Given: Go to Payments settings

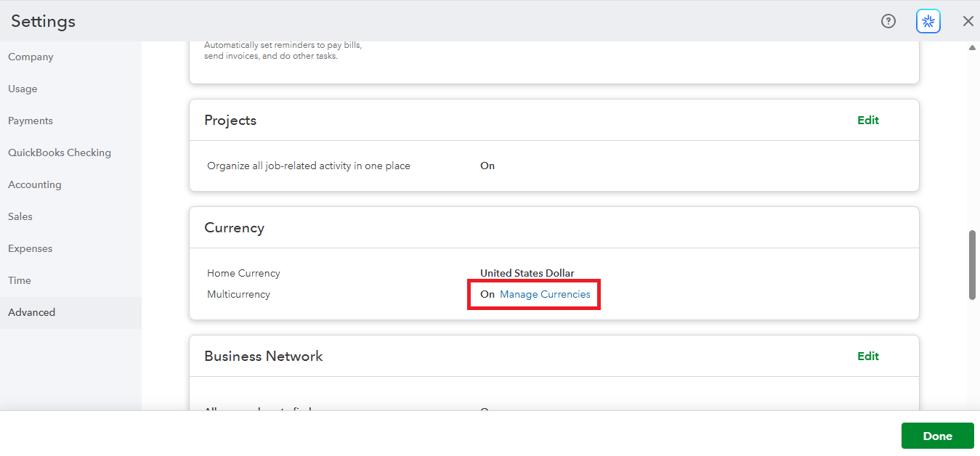Looking at the screenshot, I should point(31,121).
